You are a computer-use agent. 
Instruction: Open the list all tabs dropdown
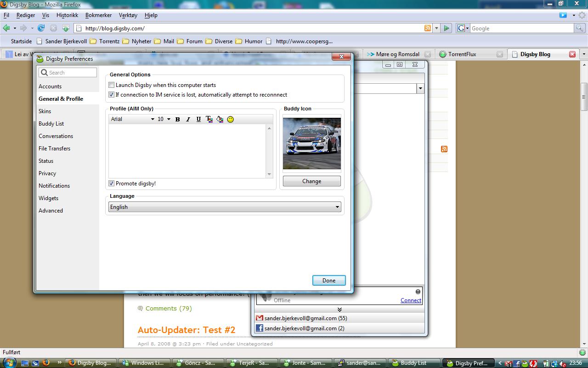(x=583, y=54)
